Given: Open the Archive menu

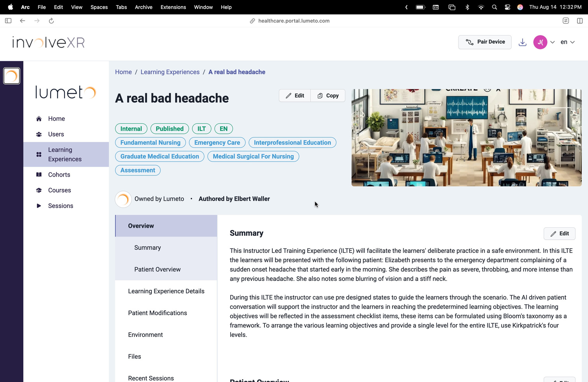Looking at the screenshot, I should 143,7.
